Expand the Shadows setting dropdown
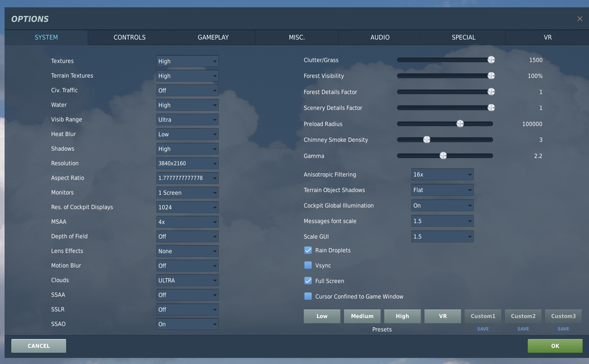The width and height of the screenshot is (589, 364). click(x=187, y=148)
